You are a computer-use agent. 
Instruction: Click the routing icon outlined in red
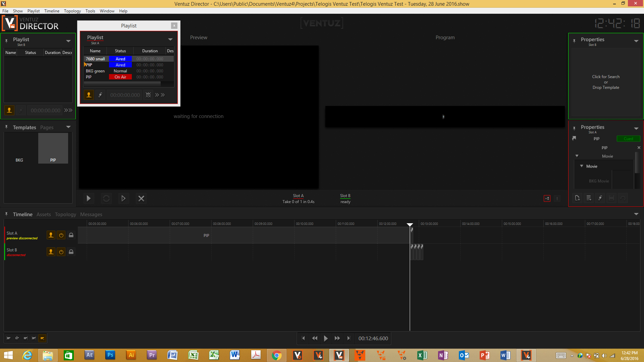tap(547, 198)
